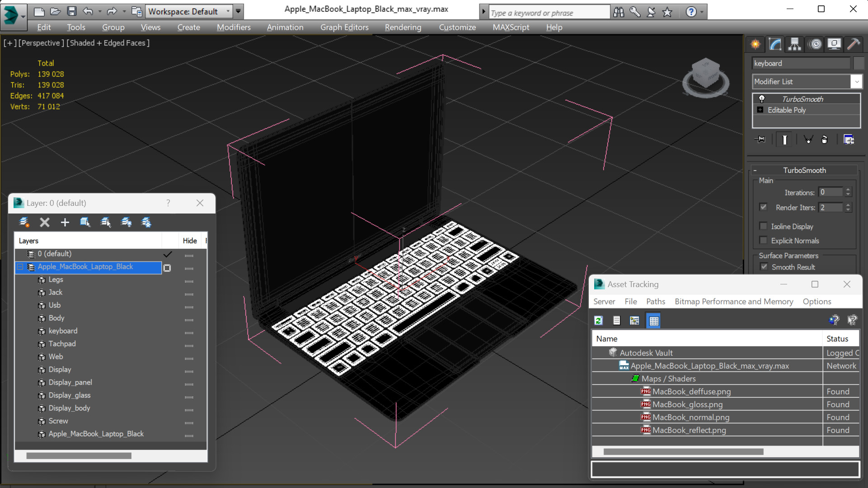
Task: Increase Iterations with the spinner arrows
Action: tap(848, 190)
